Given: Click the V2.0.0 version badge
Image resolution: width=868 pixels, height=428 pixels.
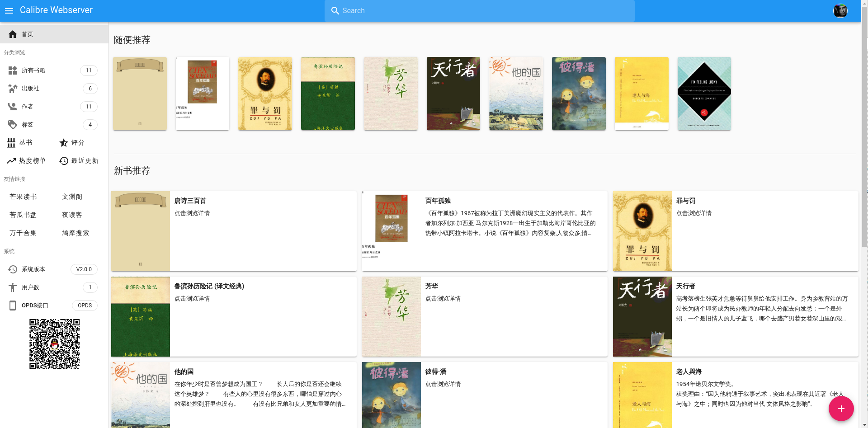Looking at the screenshot, I should [x=84, y=269].
